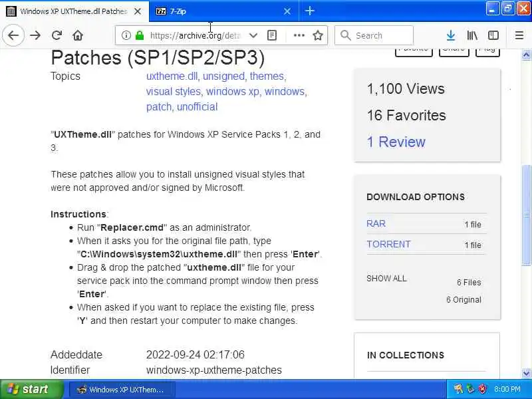Open the Firefox hamburger menu
Image resolution: width=532 pixels, height=399 pixels.
(x=519, y=35)
